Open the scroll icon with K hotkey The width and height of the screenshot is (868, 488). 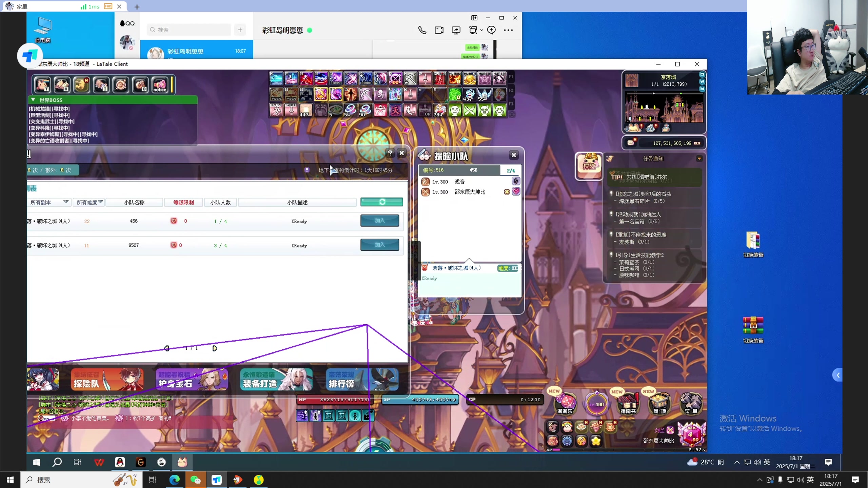pos(62,85)
